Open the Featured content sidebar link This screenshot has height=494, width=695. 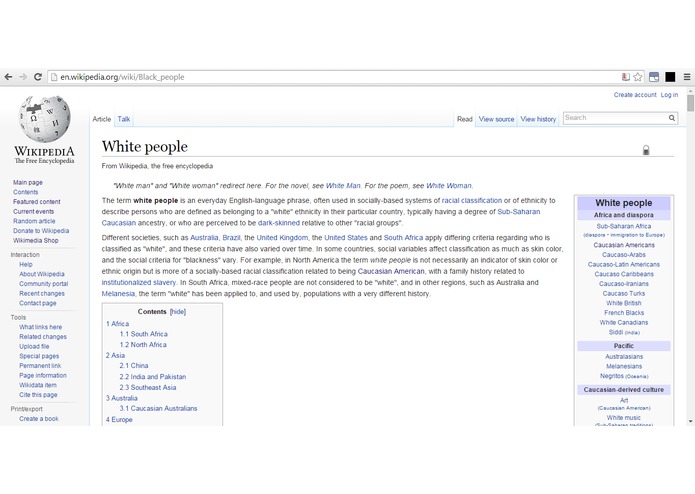(x=36, y=202)
